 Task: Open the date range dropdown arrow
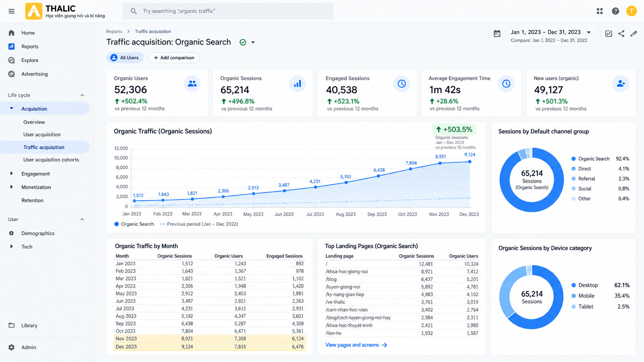click(x=589, y=32)
